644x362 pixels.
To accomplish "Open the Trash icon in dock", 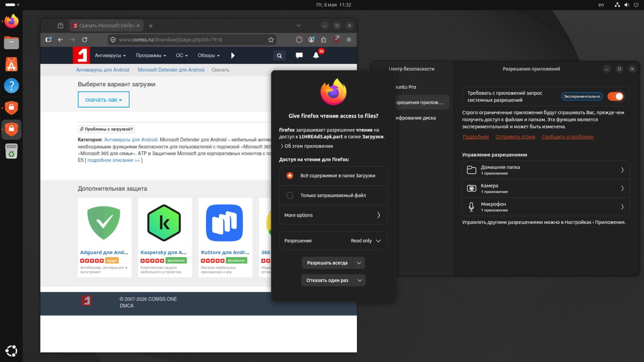I will point(11,151).
